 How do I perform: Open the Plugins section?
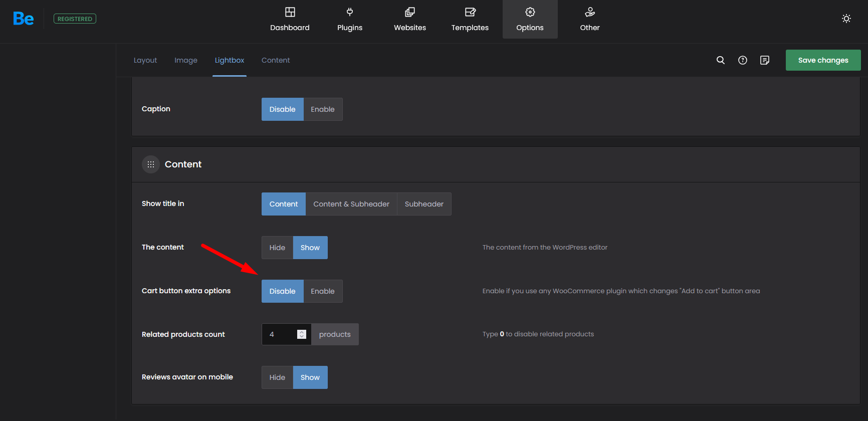(350, 20)
